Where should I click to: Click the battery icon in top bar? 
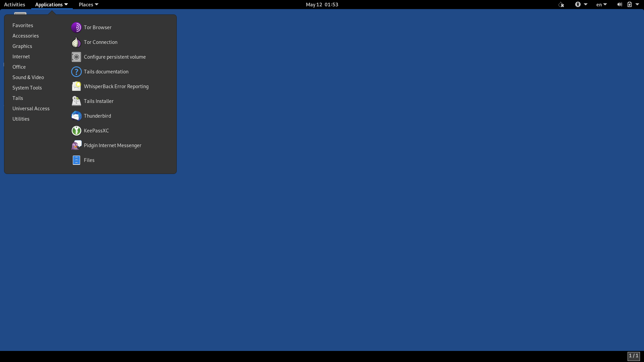630,5
